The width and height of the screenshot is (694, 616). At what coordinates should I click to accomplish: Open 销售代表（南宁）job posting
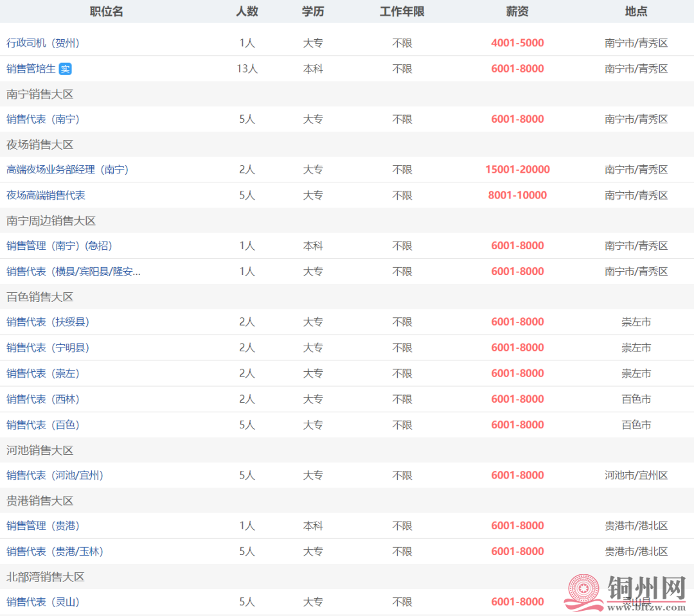pos(43,119)
